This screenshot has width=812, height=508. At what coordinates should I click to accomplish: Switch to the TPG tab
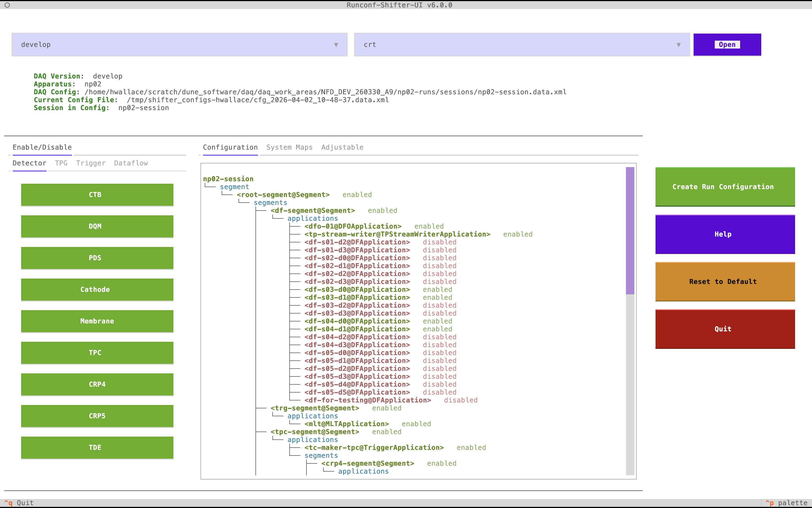click(x=61, y=163)
